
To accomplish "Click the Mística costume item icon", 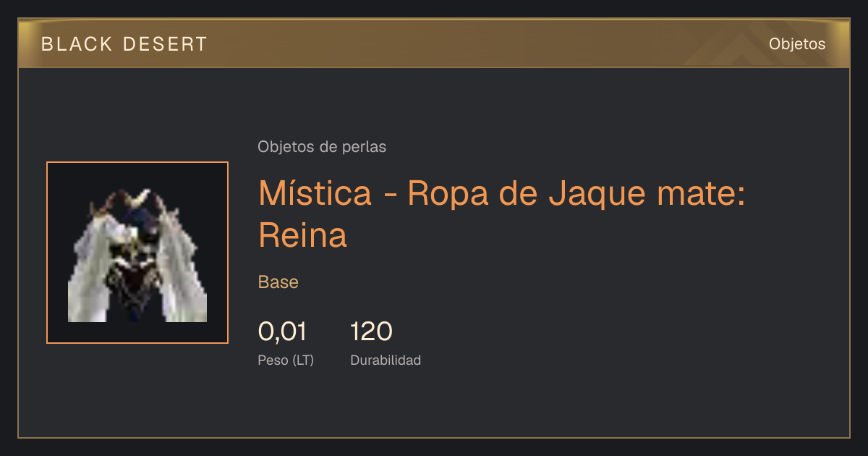I will [137, 253].
